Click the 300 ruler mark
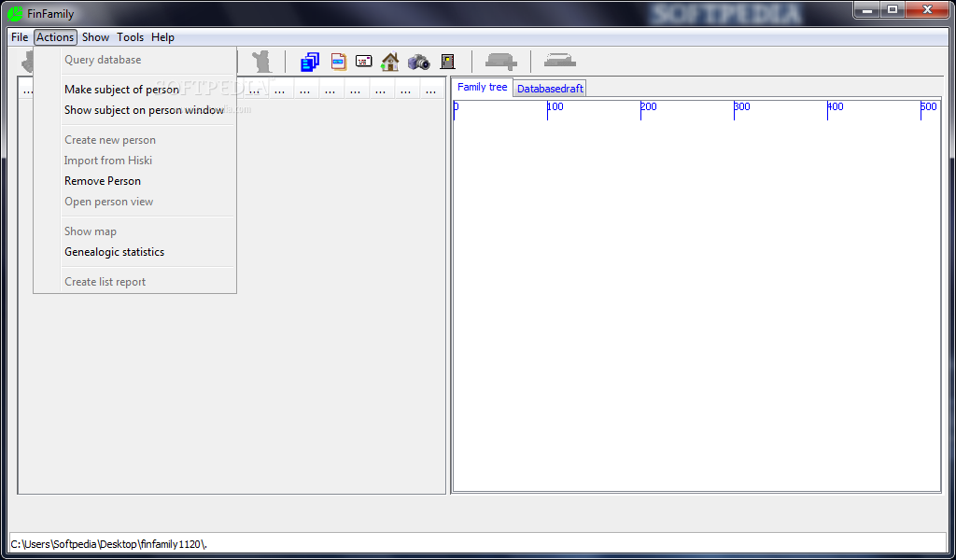Viewport: 956px width, 560px height. tap(742, 106)
